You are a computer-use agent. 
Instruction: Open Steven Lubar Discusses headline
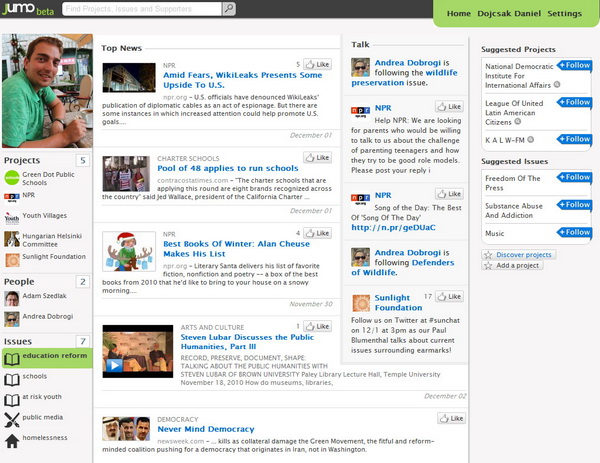pos(247,342)
